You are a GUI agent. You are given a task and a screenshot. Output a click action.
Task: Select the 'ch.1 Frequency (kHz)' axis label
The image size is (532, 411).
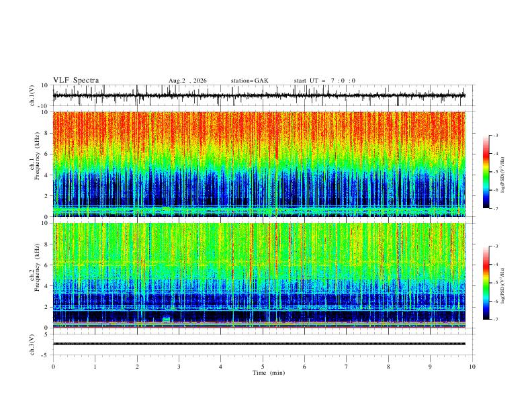point(35,156)
